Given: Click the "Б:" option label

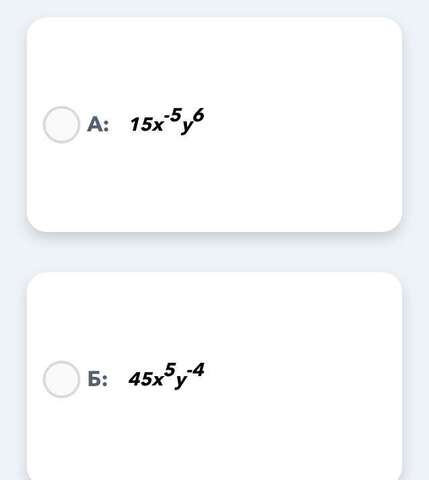Looking at the screenshot, I should click(x=98, y=379).
